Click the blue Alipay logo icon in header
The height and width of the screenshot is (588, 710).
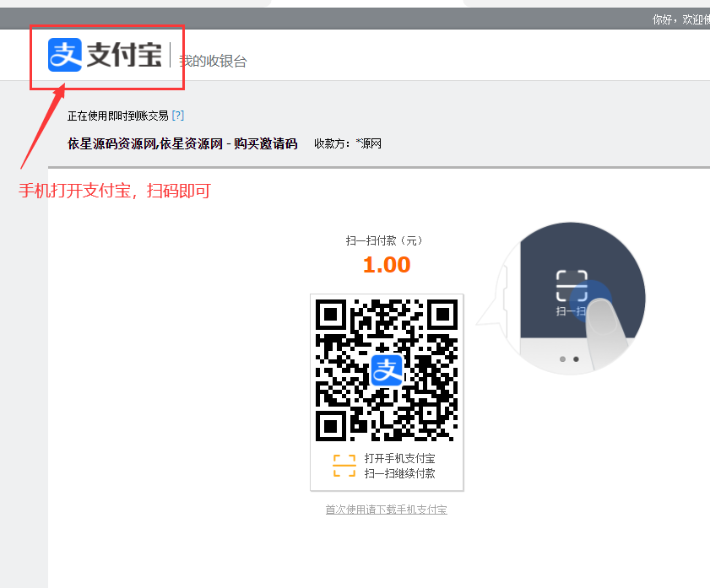click(x=65, y=55)
